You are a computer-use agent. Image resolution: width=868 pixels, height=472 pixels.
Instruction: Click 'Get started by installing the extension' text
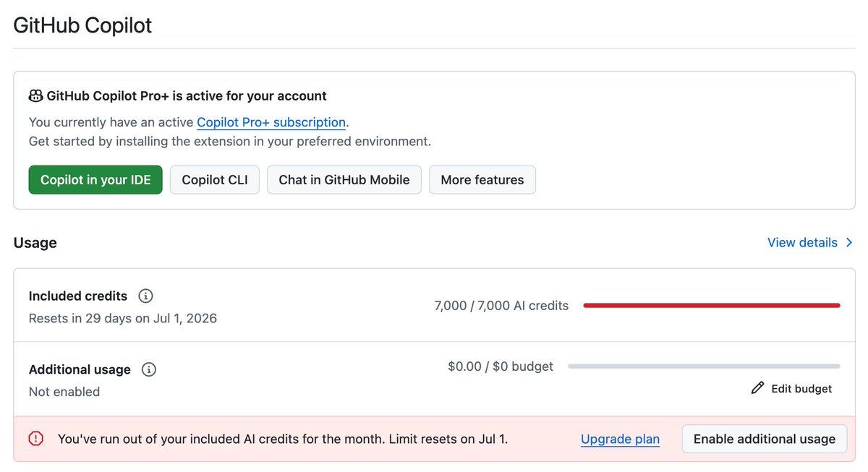[x=230, y=141]
